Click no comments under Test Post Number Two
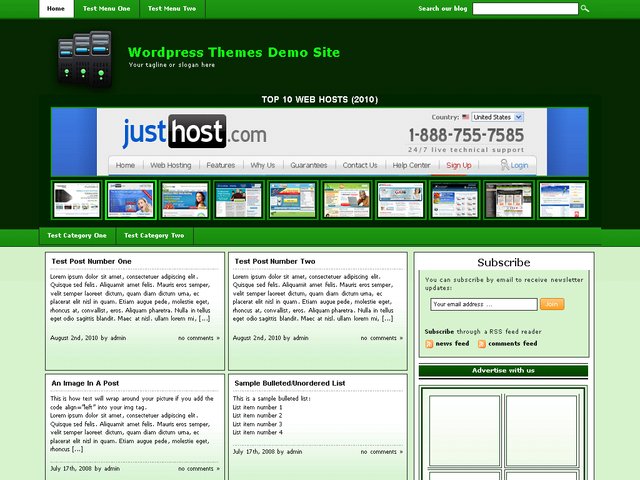 click(382, 338)
